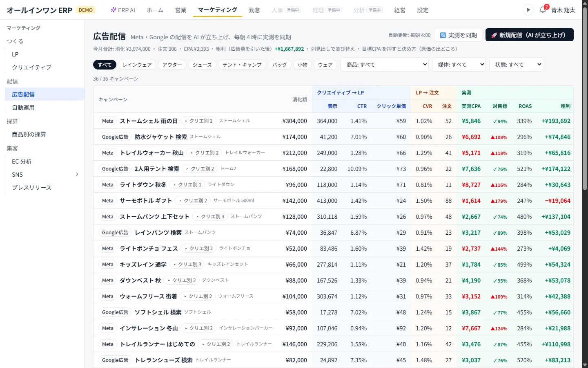Sort by the ROAS column header
The image size is (588, 368).
coord(525,106)
